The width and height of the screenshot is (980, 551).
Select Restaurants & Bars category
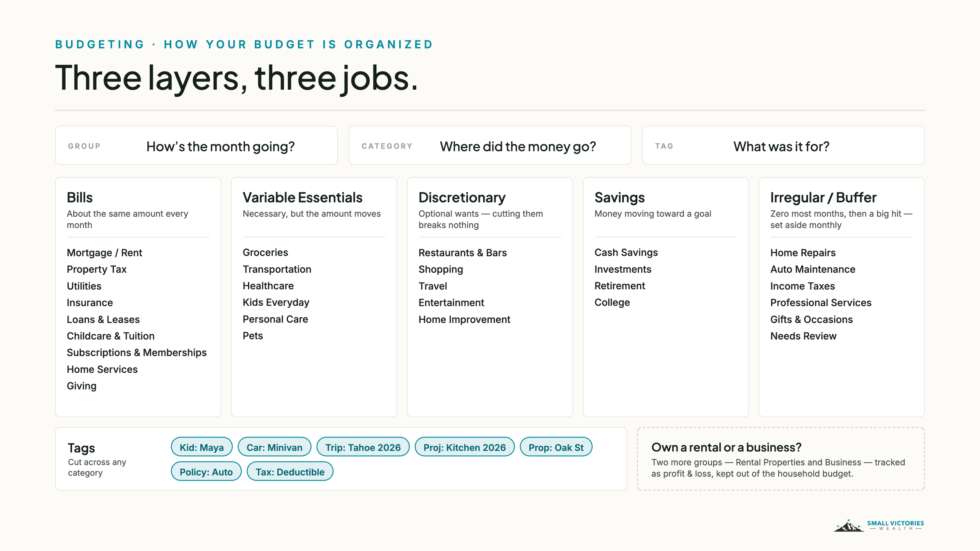click(463, 253)
